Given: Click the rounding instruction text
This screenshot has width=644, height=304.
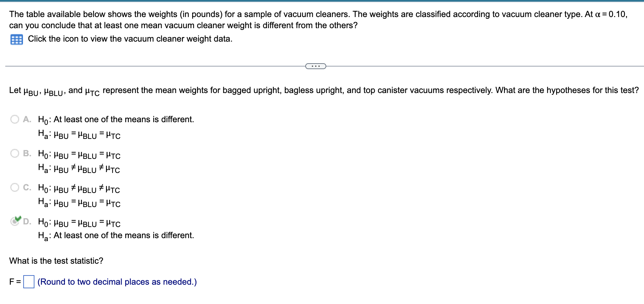Looking at the screenshot, I should [x=116, y=281].
